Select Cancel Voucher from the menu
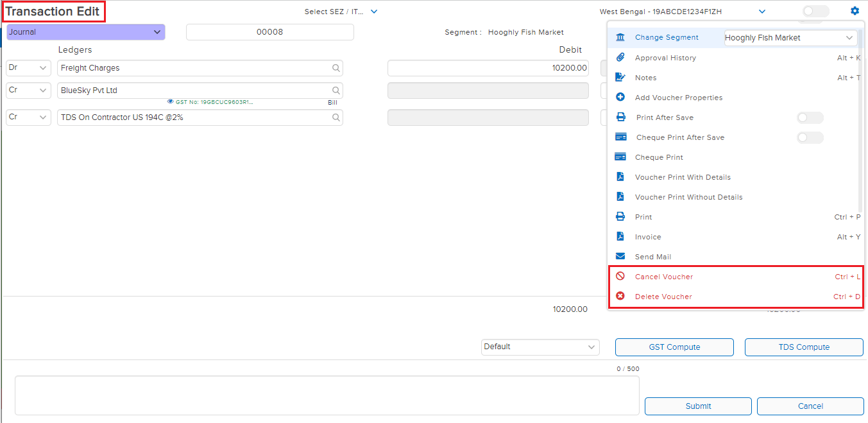Viewport: 868px width, 423px height. pos(664,277)
